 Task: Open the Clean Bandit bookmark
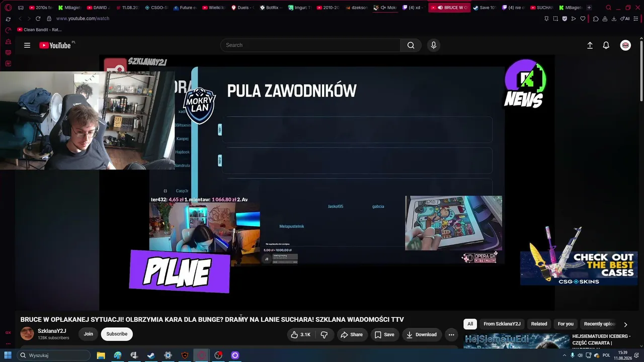[x=40, y=30]
